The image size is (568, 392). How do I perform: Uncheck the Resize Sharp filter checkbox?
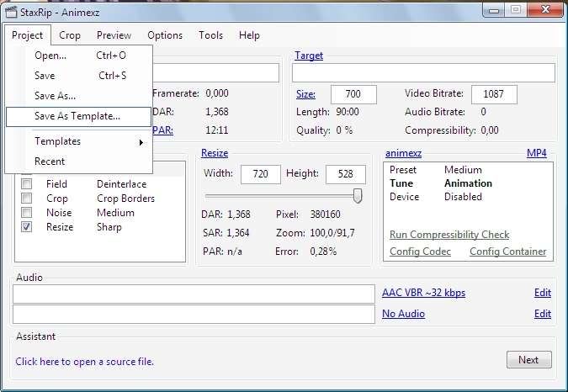[26, 227]
